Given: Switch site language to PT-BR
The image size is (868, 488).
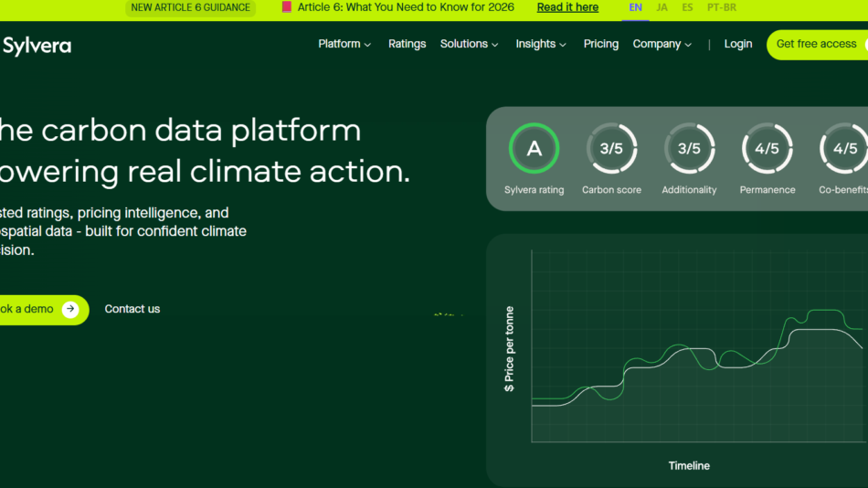Looking at the screenshot, I should click(x=722, y=7).
